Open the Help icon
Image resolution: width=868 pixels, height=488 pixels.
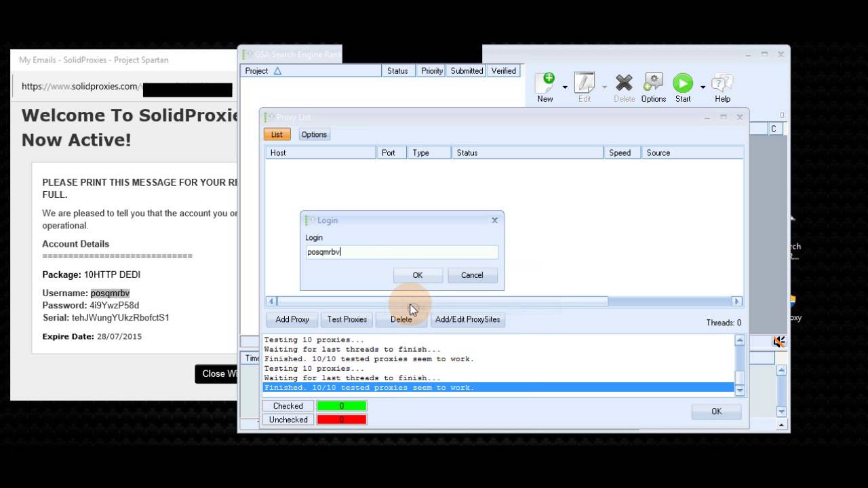[x=722, y=83]
